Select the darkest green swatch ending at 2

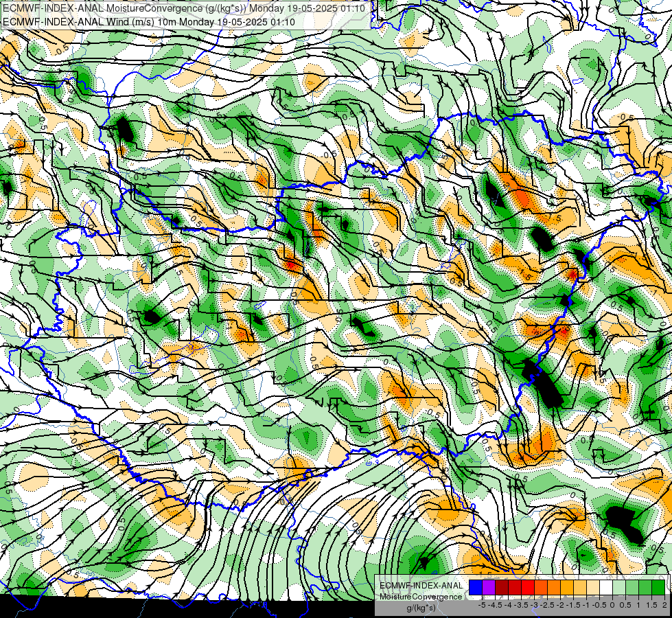click(658, 587)
